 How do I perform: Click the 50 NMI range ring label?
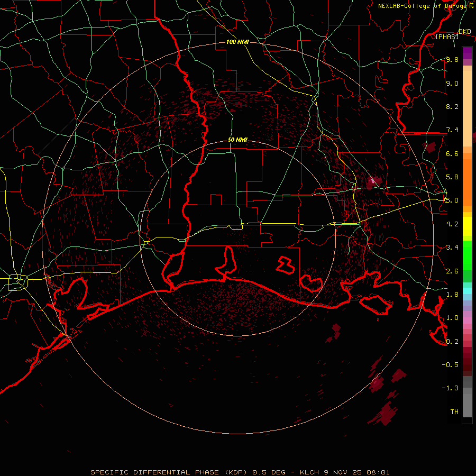[237, 140]
